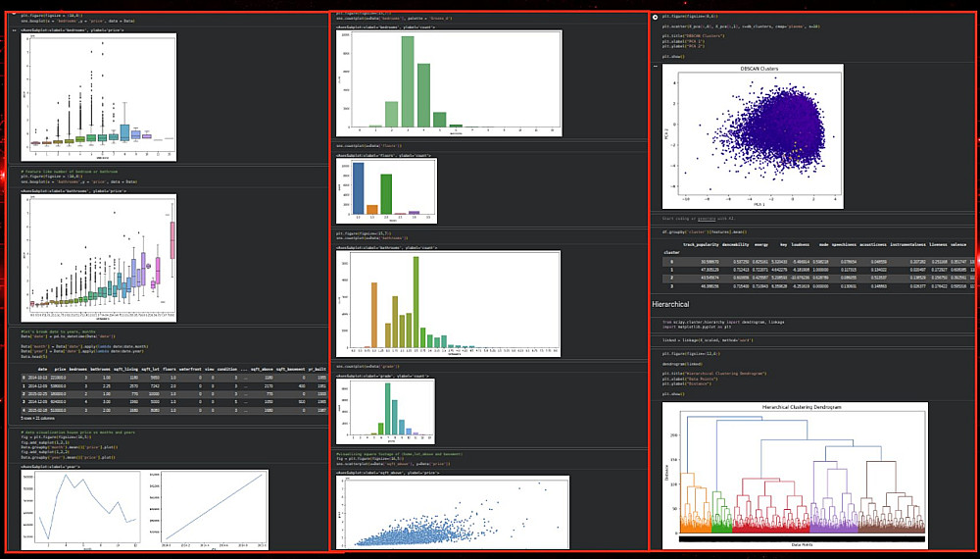
Task: Click the green bedrooms count bar chart
Action: pos(449,83)
